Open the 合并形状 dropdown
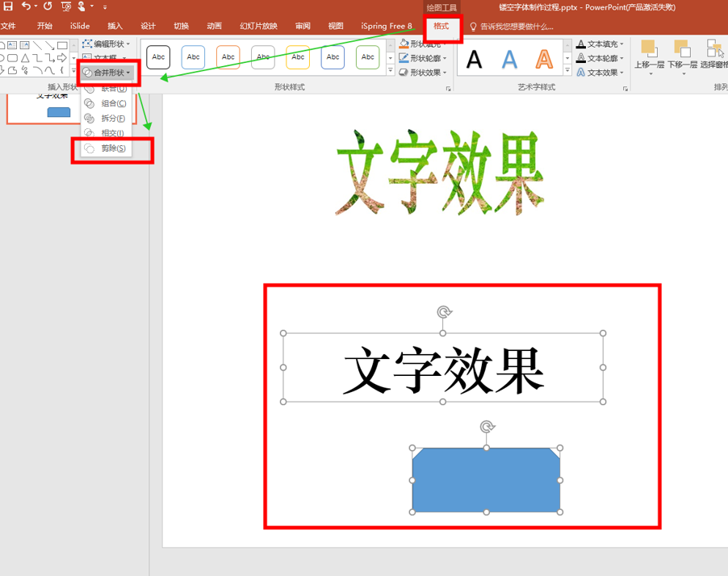Image resolution: width=728 pixels, height=576 pixels. coord(106,73)
